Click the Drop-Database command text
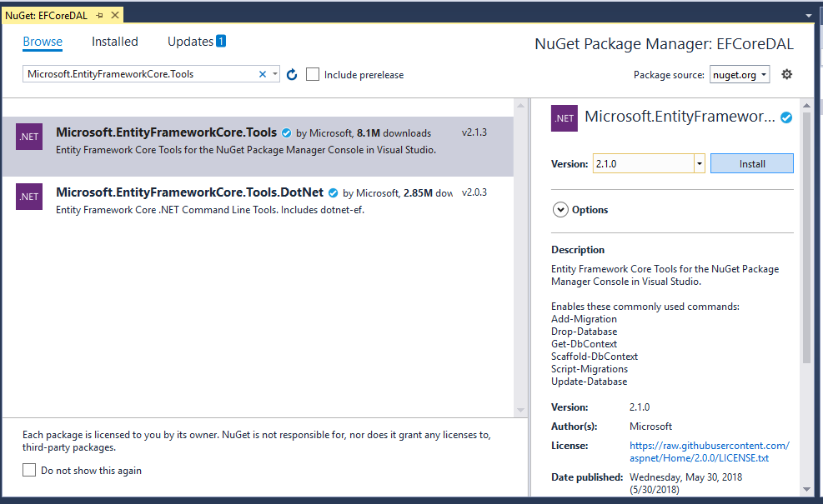The image size is (823, 504). pos(584,332)
